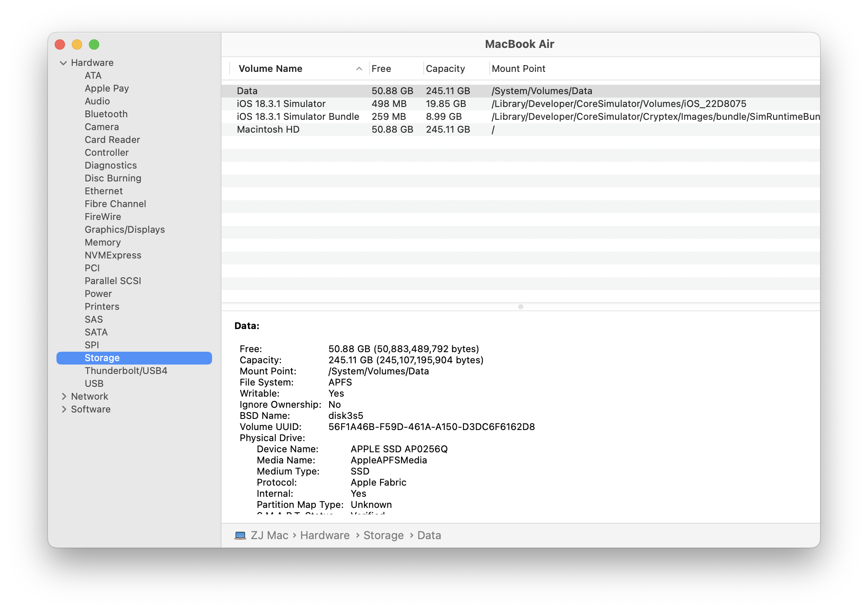Screen dimensions: 868x611
Task: Select the Memory sidebar item
Action: click(x=103, y=243)
